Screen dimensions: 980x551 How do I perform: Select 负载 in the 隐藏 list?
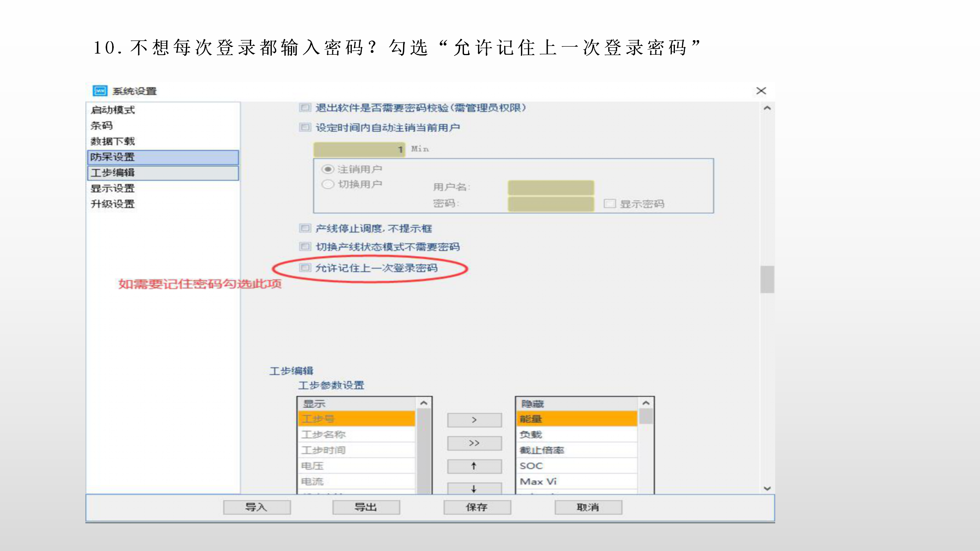[577, 434]
